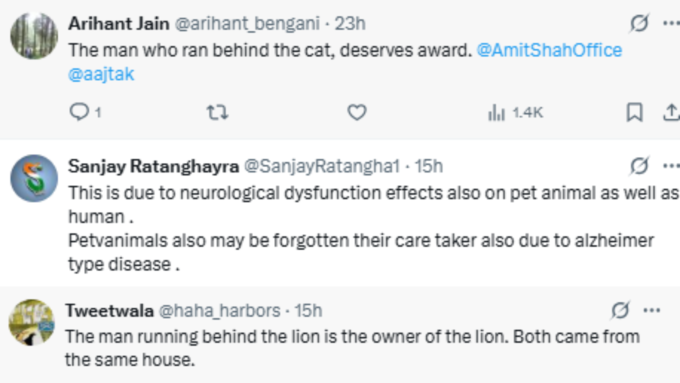The height and width of the screenshot is (383, 680).
Task: Open the @haha_harbors handle
Action: 219,311
